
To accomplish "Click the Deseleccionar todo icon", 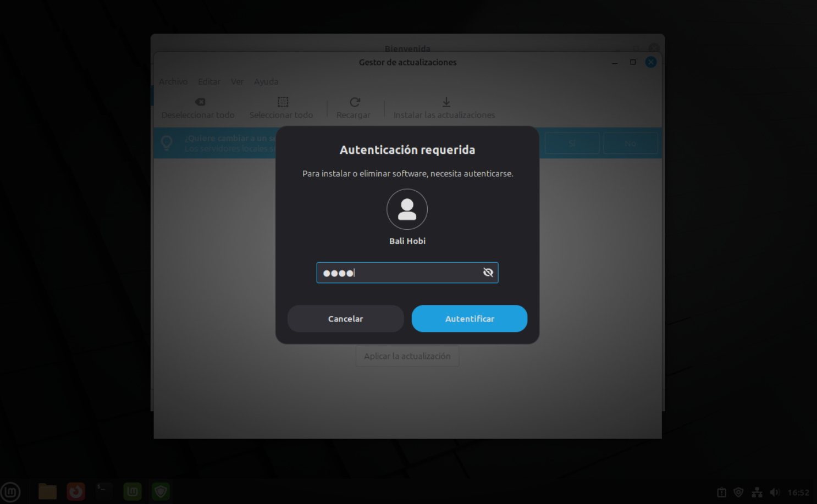I will coord(200,102).
